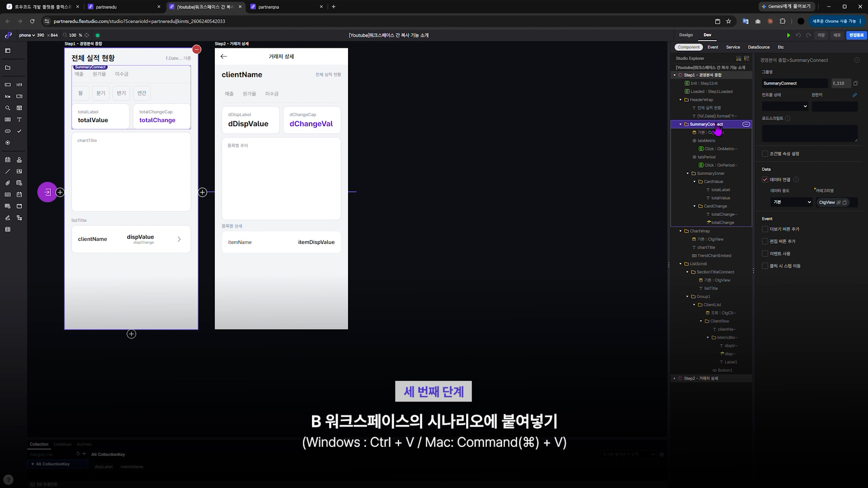Screen dimensions: 868x488
Task: Click the 저장 save button
Action: [821, 35]
